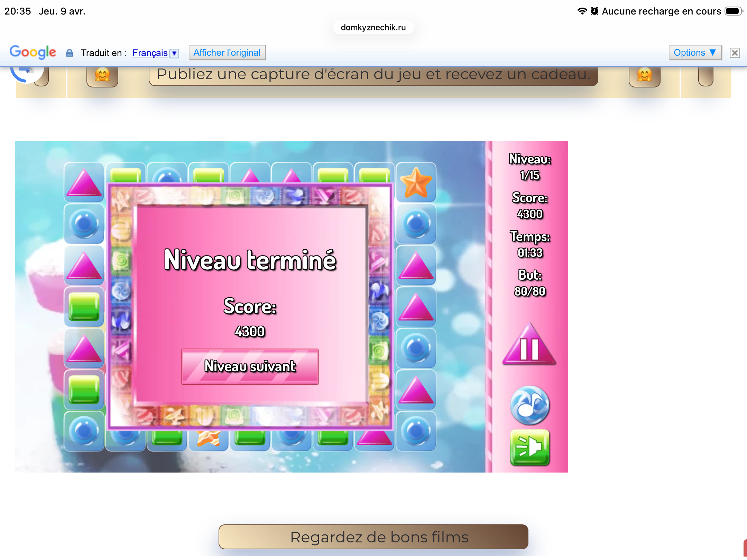Click the right hugging emoji icon
Image resolution: width=747 pixels, height=560 pixels.
[x=644, y=75]
